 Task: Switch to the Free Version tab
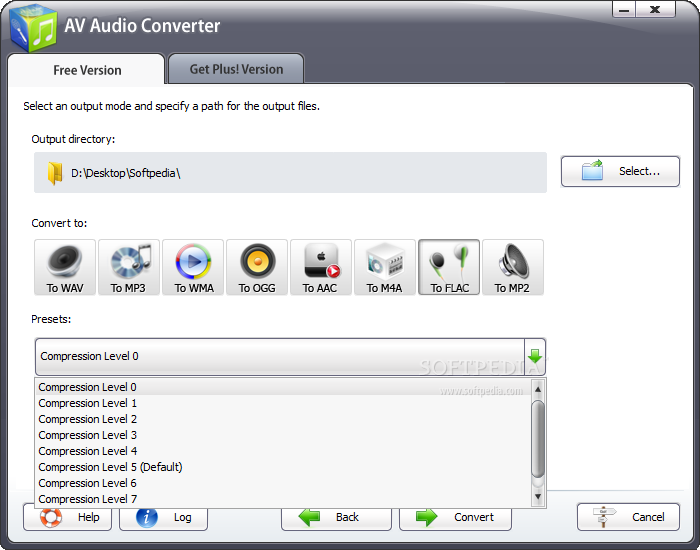coord(87,70)
